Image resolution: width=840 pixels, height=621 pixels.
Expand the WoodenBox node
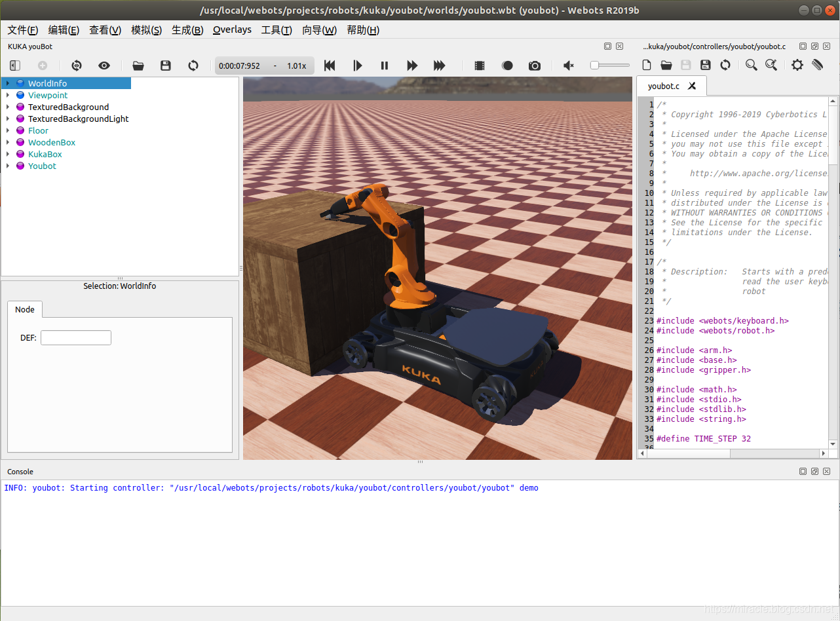[7, 142]
